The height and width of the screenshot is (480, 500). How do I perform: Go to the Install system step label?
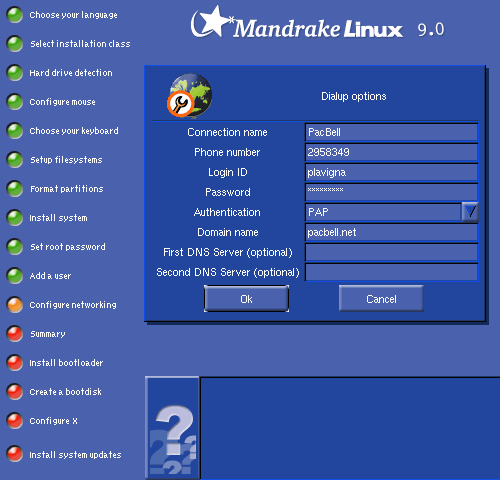[58, 218]
